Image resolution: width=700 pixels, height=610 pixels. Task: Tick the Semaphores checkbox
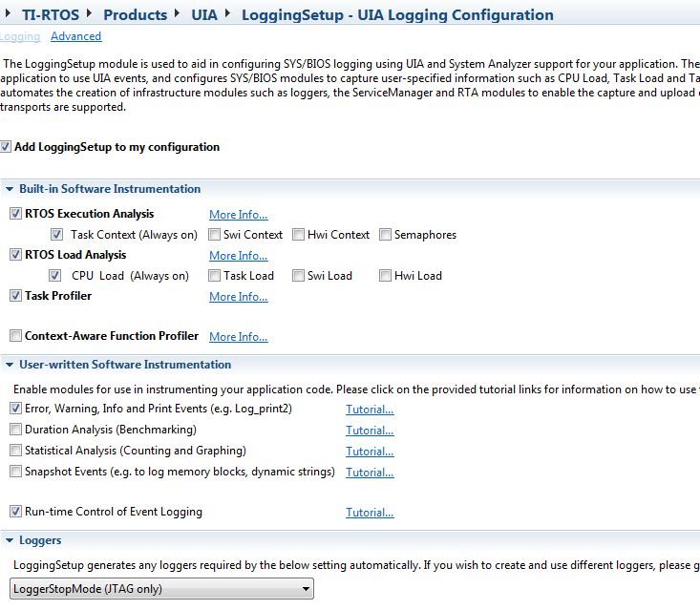coord(385,234)
